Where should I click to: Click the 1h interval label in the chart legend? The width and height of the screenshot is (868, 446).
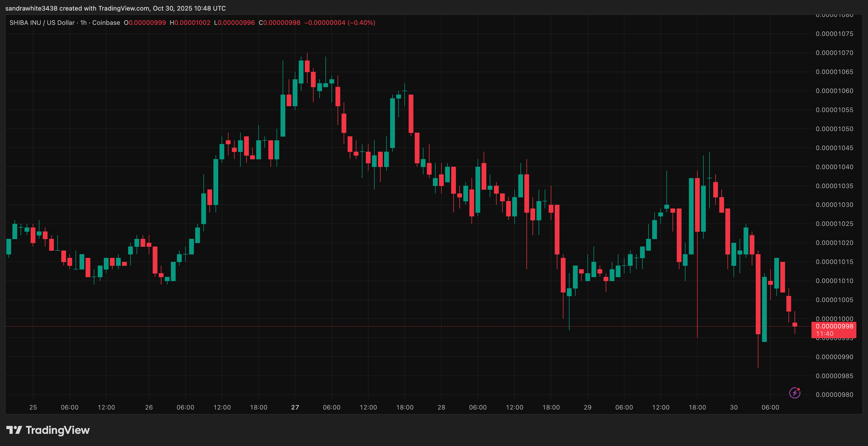click(x=83, y=22)
